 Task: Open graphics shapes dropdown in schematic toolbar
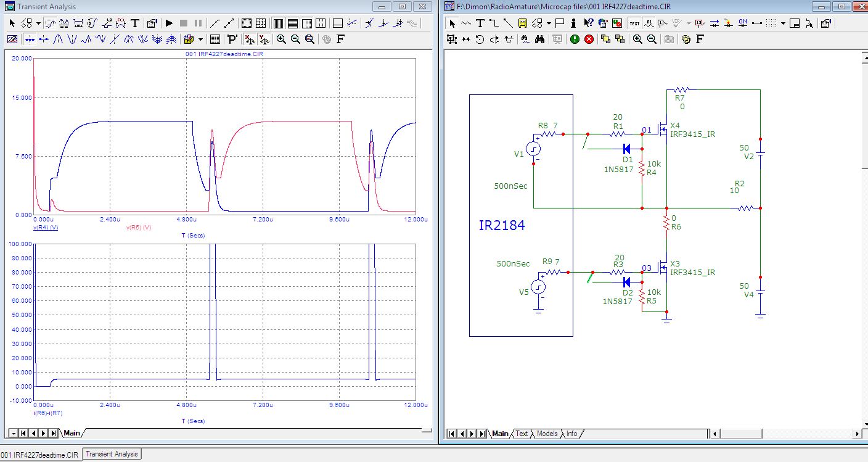coord(549,23)
